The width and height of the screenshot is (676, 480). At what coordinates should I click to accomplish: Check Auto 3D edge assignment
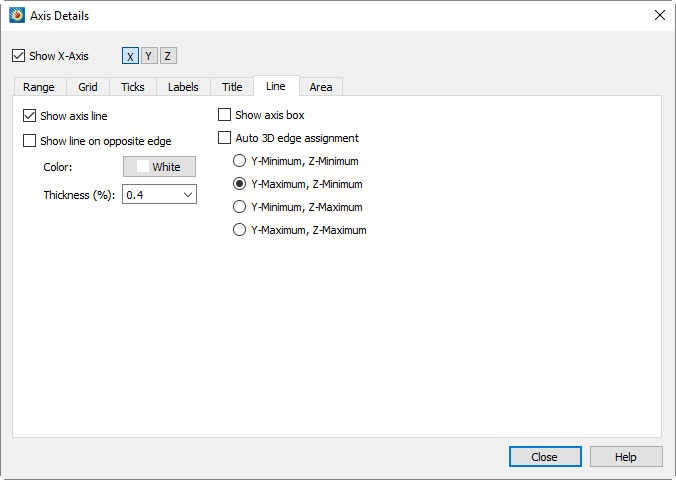click(x=224, y=138)
